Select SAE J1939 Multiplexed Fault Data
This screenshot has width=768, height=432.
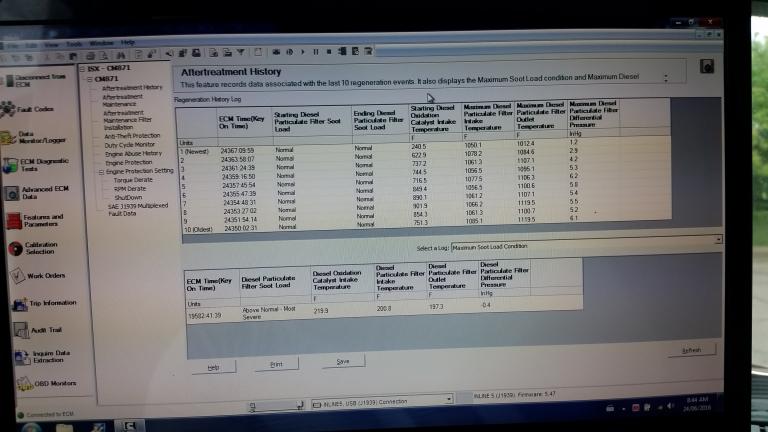[x=138, y=210]
